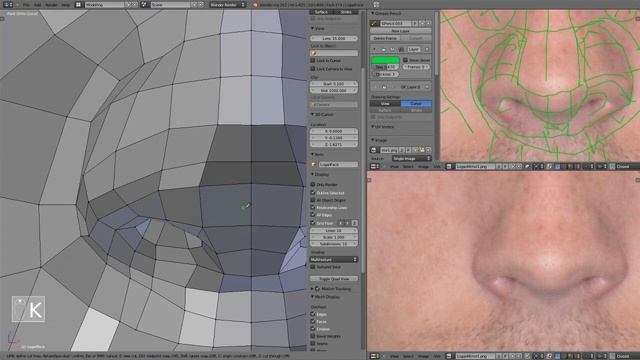Open the upper image editor type selector icon
Image resolution: width=640 pixels, height=360 pixels.
(374, 167)
